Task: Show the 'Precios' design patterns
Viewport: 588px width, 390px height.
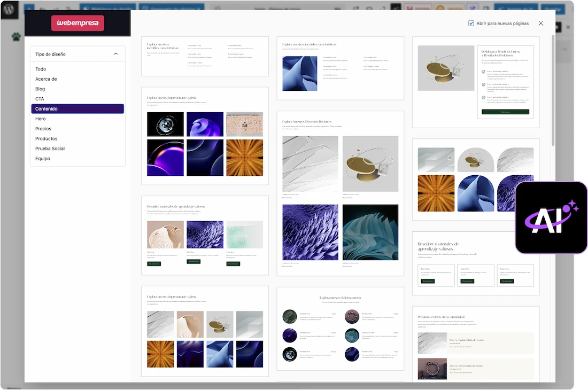Action: 43,129
